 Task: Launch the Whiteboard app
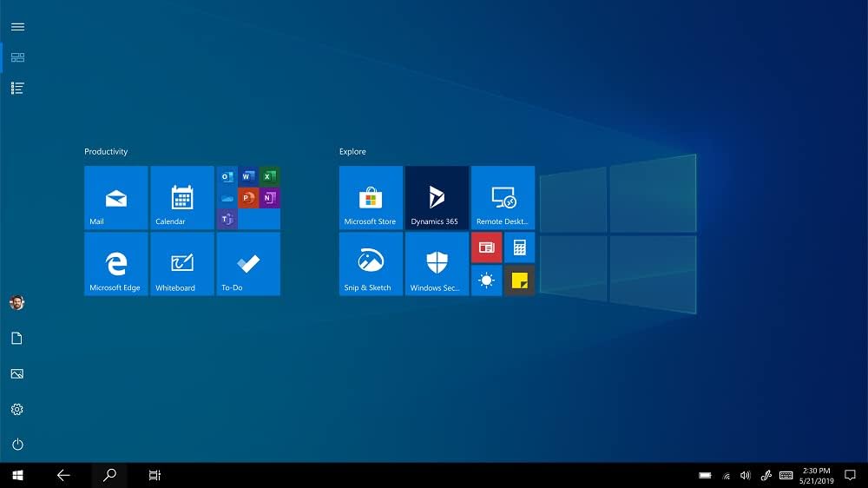tap(181, 264)
